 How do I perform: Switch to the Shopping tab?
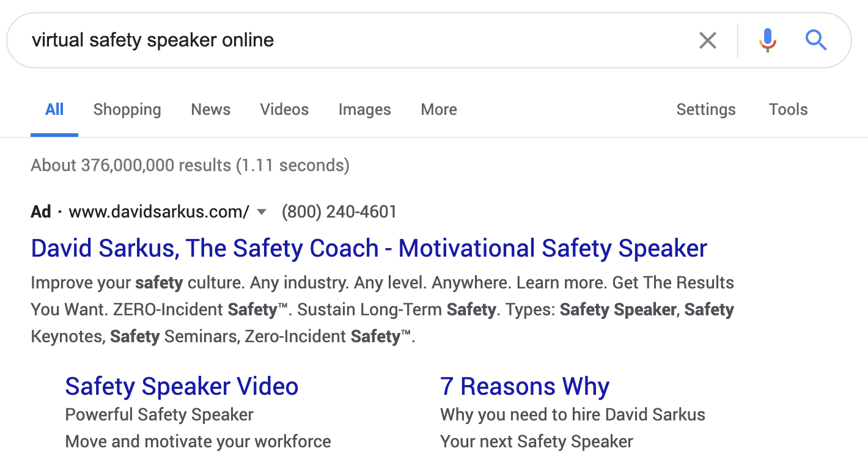127,110
